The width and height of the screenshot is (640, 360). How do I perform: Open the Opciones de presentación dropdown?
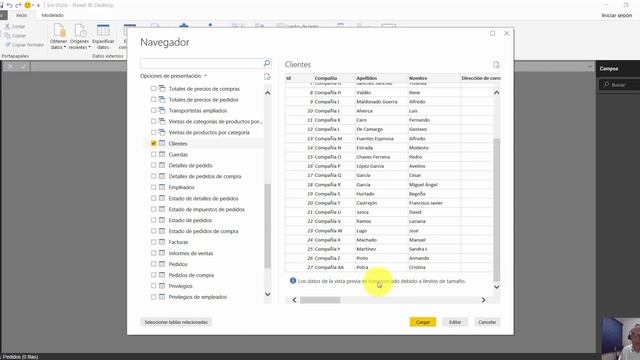point(173,76)
